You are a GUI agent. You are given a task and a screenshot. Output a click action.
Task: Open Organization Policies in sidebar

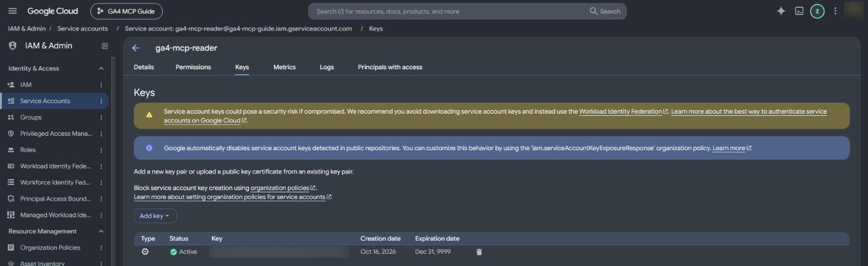point(50,248)
